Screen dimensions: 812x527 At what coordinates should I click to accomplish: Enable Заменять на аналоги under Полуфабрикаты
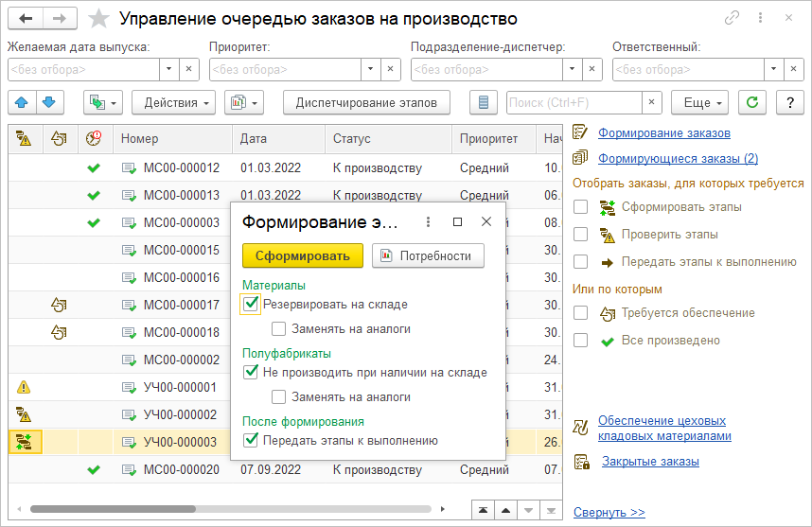click(278, 397)
